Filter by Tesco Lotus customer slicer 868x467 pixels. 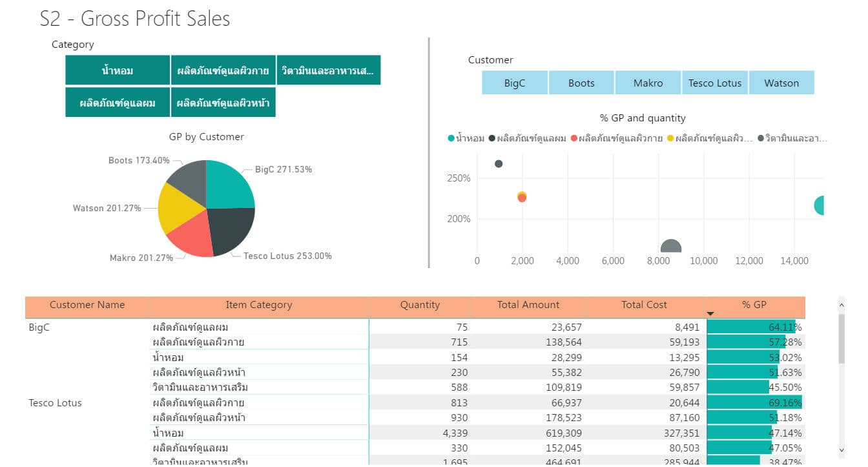point(715,83)
